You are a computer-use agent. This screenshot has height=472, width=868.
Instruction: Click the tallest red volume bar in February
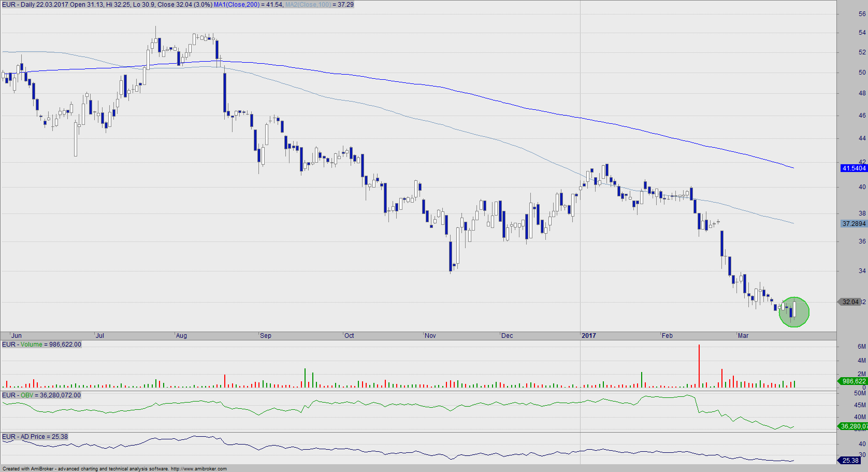click(699, 366)
